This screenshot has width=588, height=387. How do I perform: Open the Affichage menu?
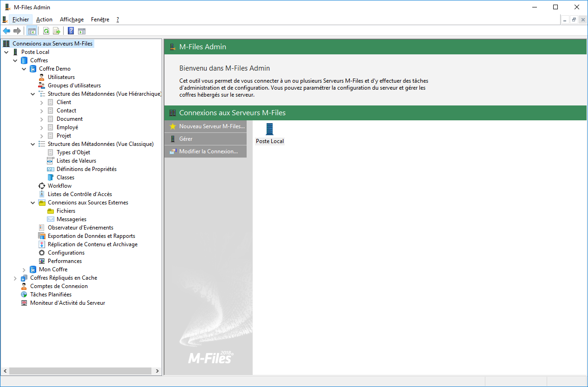(72, 20)
